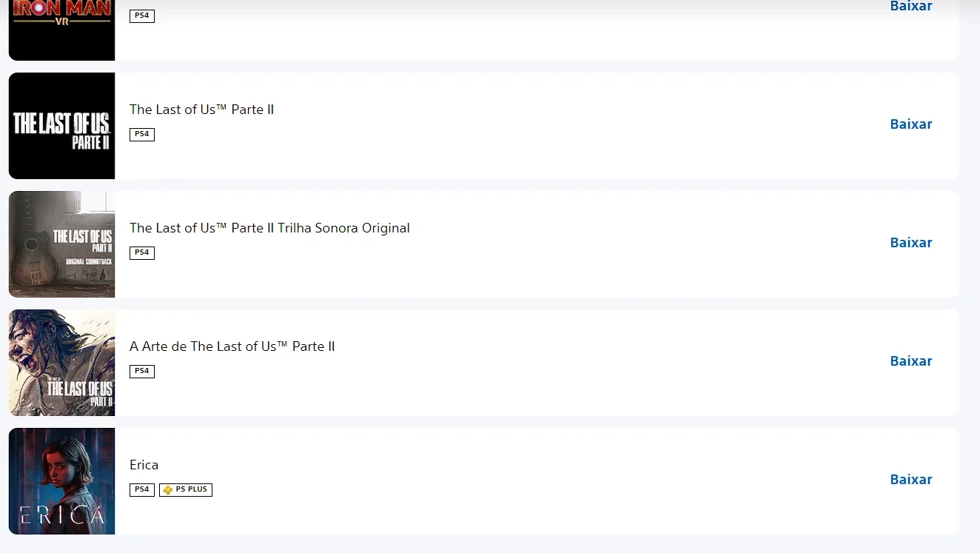This screenshot has width=980, height=553.
Task: Open the Iron Man VR cover thumbnail
Action: click(x=62, y=30)
